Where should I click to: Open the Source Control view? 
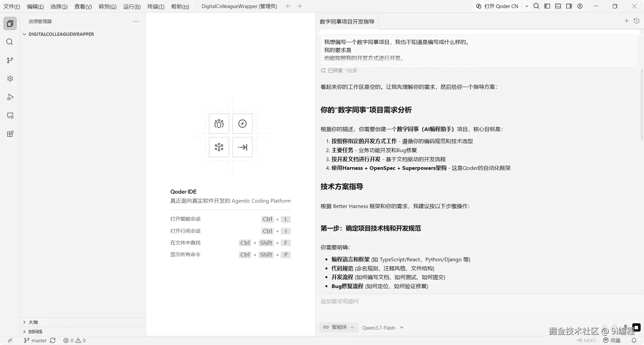point(10,60)
